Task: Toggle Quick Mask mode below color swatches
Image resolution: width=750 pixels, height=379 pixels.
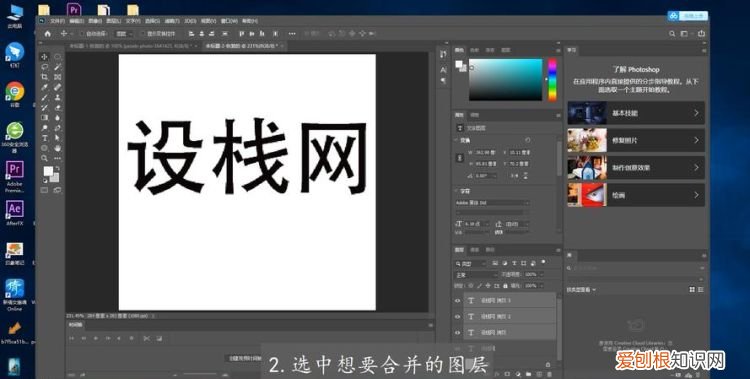Action: point(44,190)
